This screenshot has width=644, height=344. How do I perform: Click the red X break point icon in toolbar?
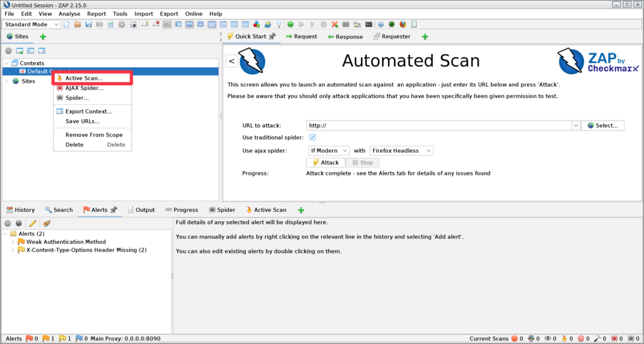335,25
